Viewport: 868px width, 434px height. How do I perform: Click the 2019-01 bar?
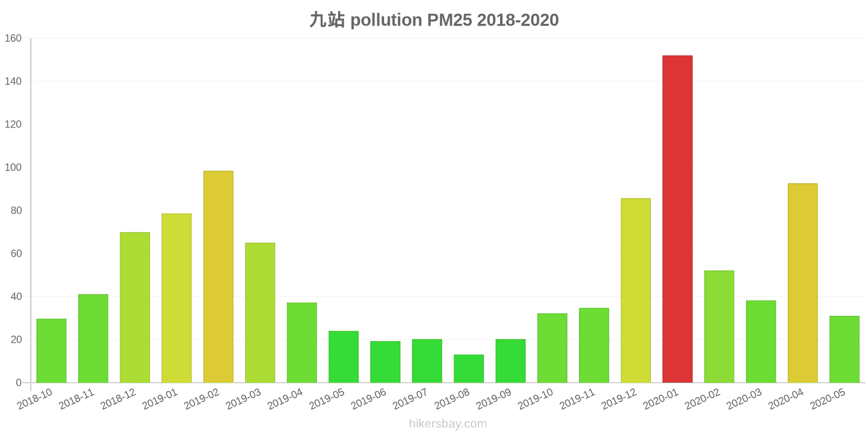click(x=176, y=298)
